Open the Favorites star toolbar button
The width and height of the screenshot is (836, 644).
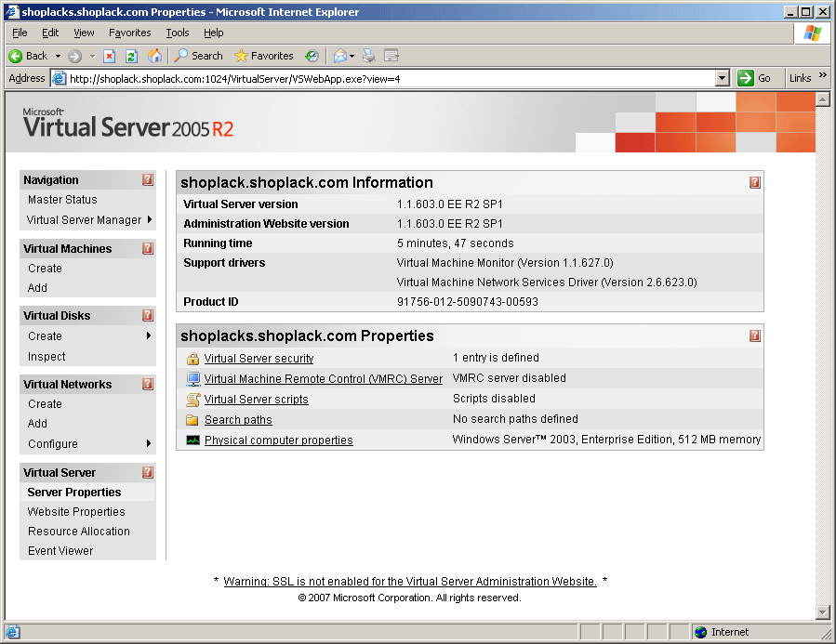coord(264,56)
